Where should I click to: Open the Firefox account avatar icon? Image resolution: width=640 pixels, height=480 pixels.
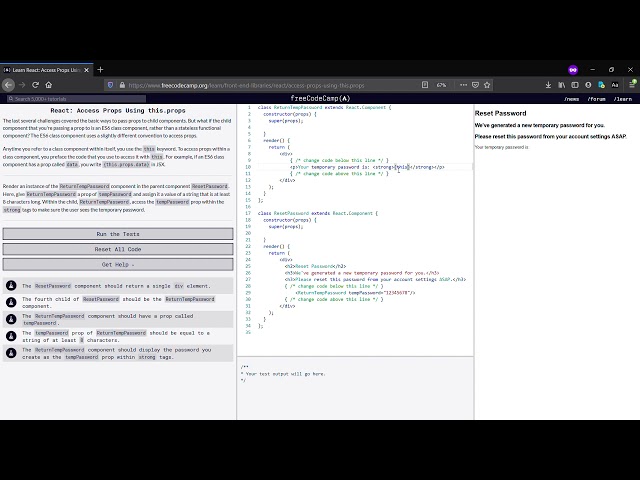(588, 85)
